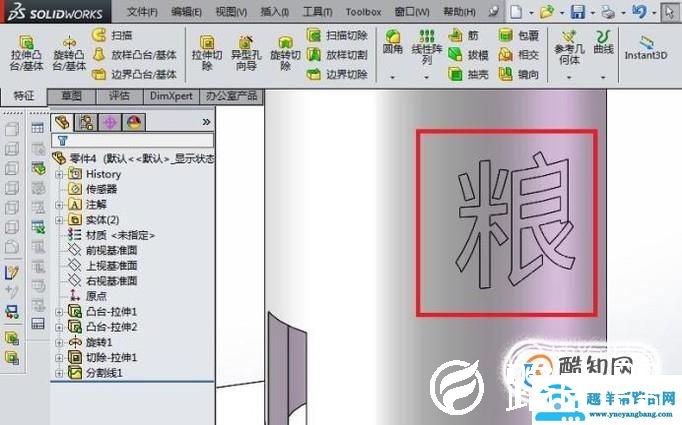Image resolution: width=682 pixels, height=425 pixels.
Task: Open the 曲线 curves tool
Action: pyautogui.click(x=603, y=42)
